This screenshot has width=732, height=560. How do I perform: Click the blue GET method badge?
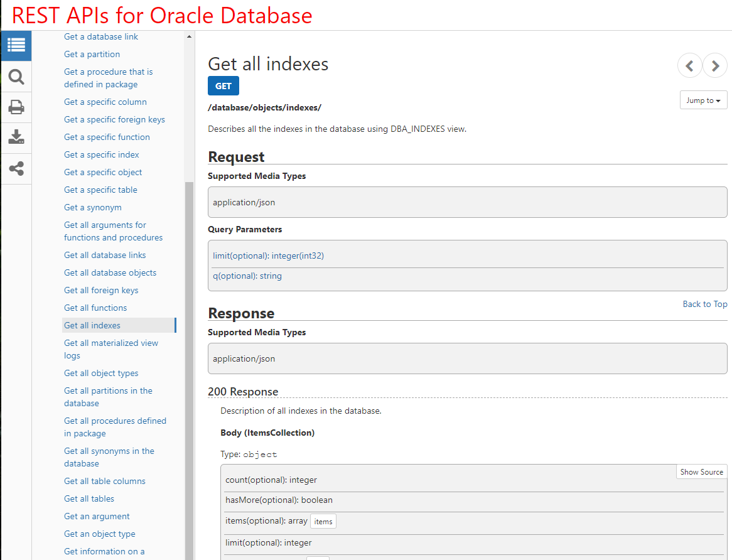click(223, 86)
